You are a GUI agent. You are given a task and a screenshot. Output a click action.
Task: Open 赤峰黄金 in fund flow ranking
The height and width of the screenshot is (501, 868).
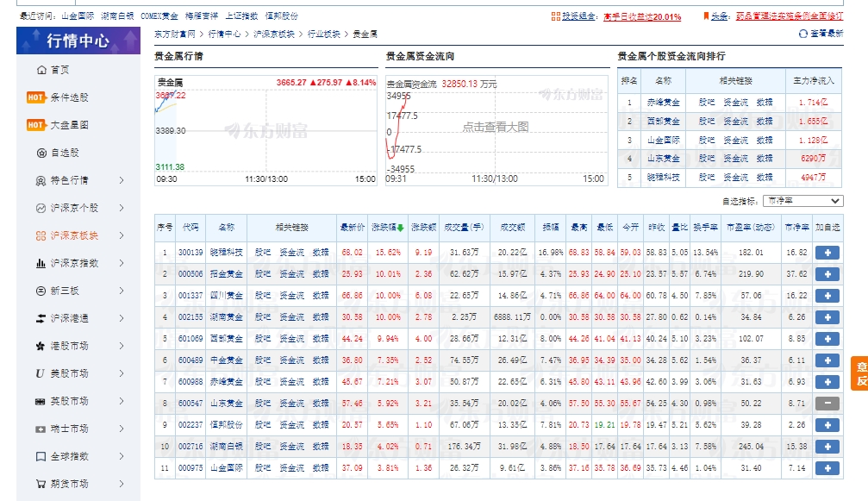[x=663, y=103]
